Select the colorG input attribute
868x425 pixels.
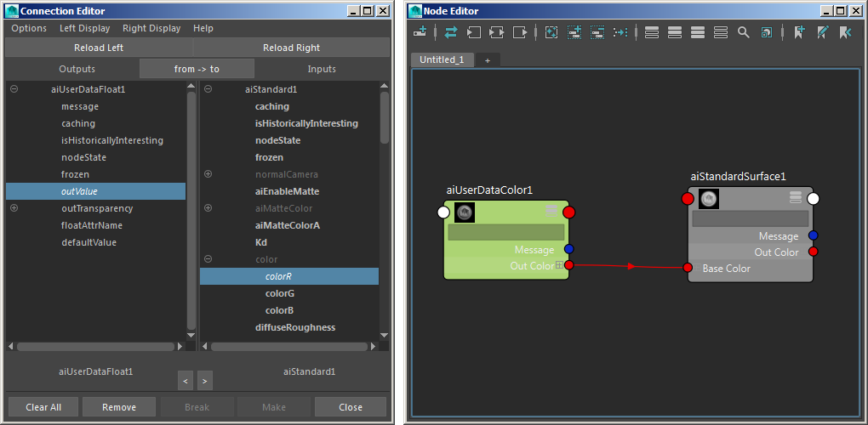coord(280,293)
